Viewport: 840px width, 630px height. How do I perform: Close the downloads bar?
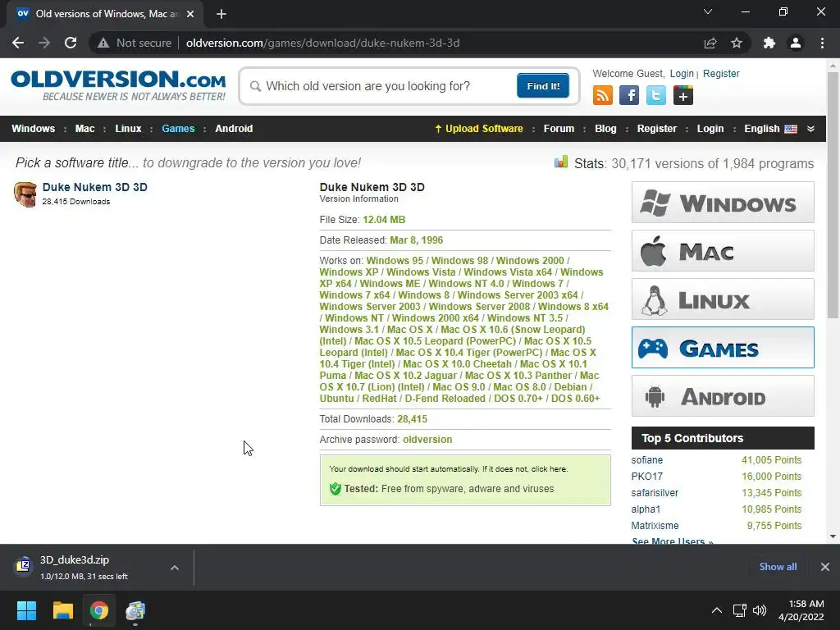tap(825, 567)
